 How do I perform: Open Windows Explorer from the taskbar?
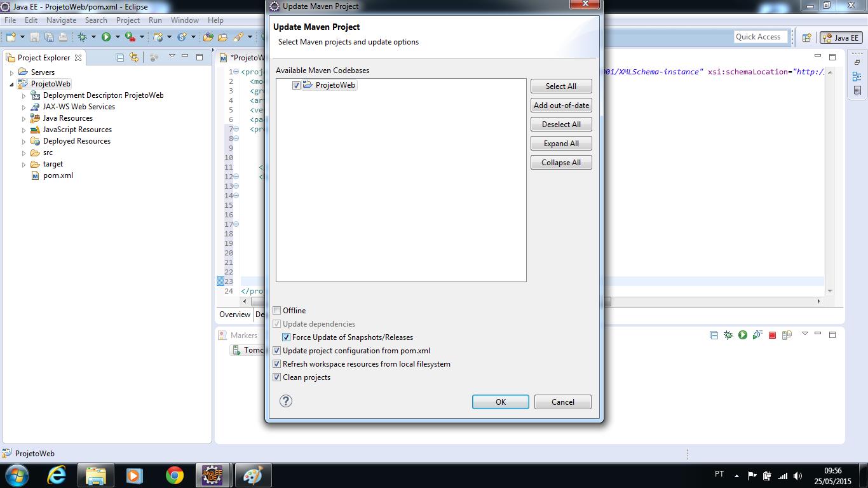(x=96, y=475)
